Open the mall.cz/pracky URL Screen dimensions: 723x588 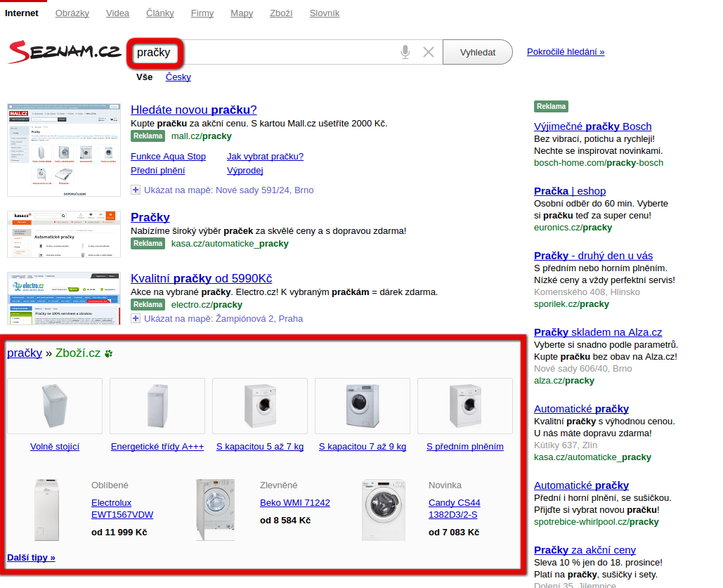click(x=202, y=136)
